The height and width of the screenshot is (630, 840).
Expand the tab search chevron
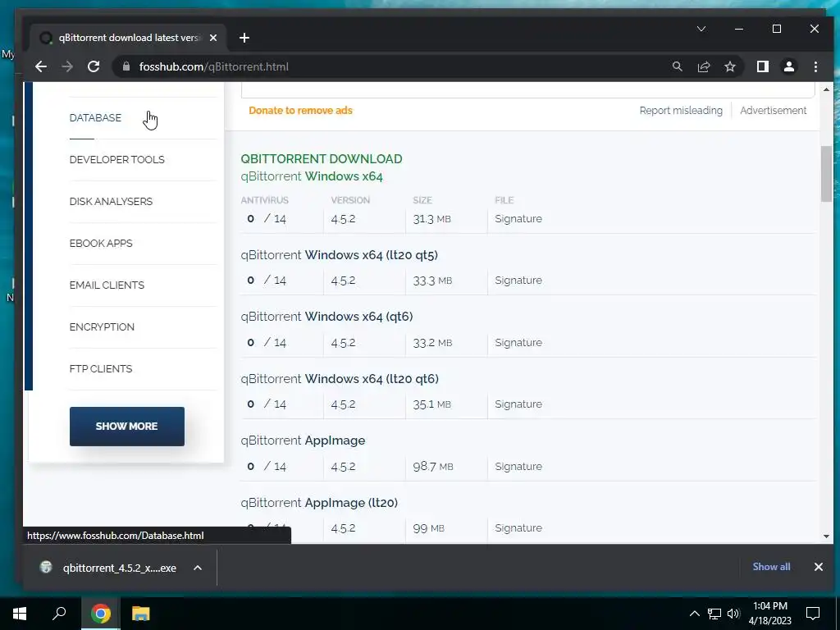701,29
